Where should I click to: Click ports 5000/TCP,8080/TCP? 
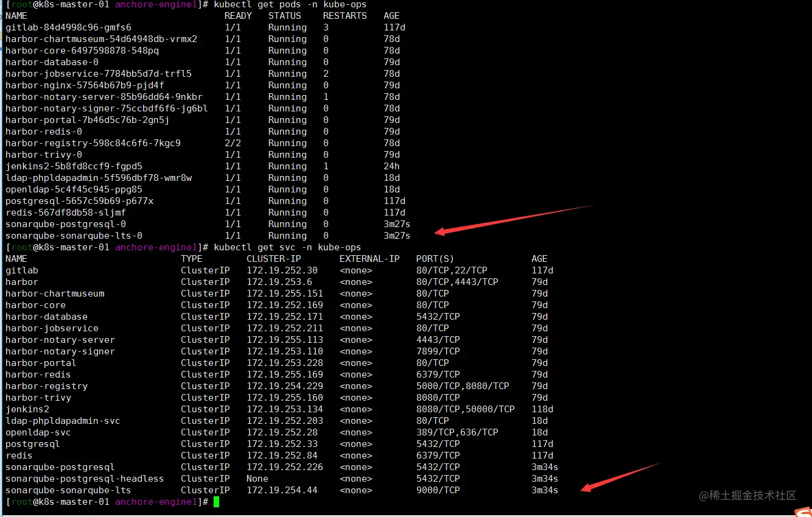tap(463, 386)
